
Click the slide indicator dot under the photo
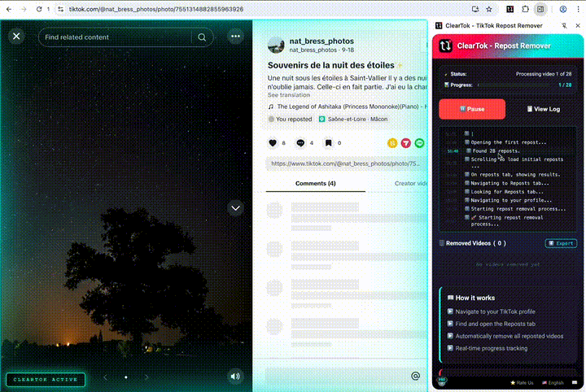(x=126, y=377)
